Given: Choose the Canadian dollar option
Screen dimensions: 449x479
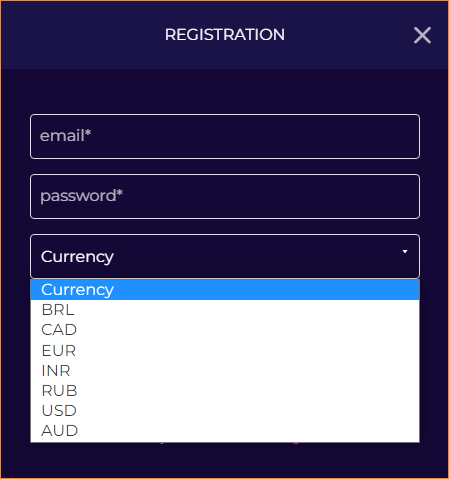Looking at the screenshot, I should point(225,330).
